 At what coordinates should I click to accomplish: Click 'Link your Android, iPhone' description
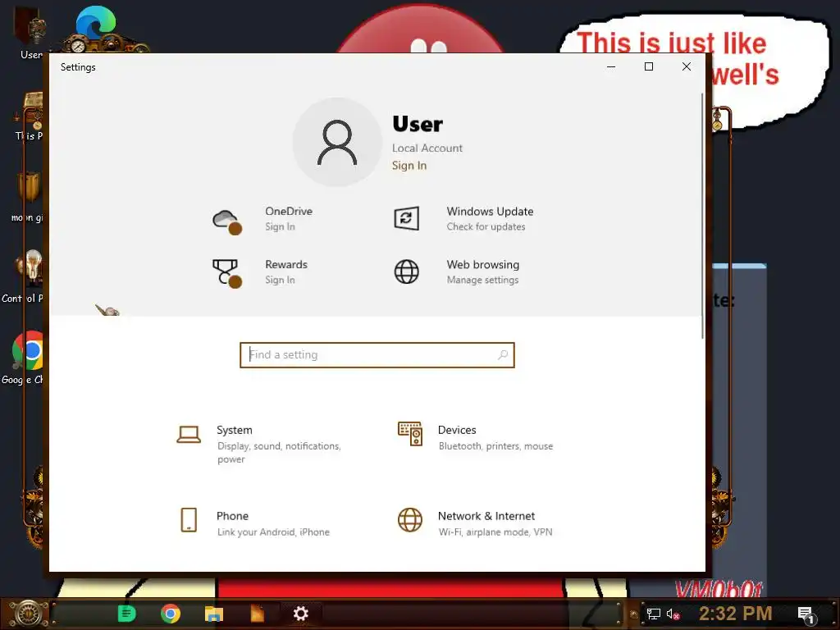[273, 532]
